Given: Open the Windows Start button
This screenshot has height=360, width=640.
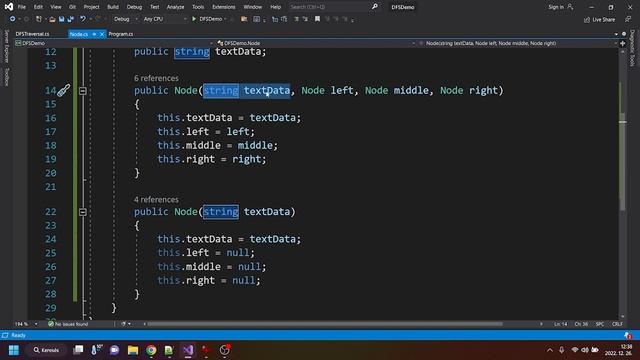Looking at the screenshot, I should [14, 350].
